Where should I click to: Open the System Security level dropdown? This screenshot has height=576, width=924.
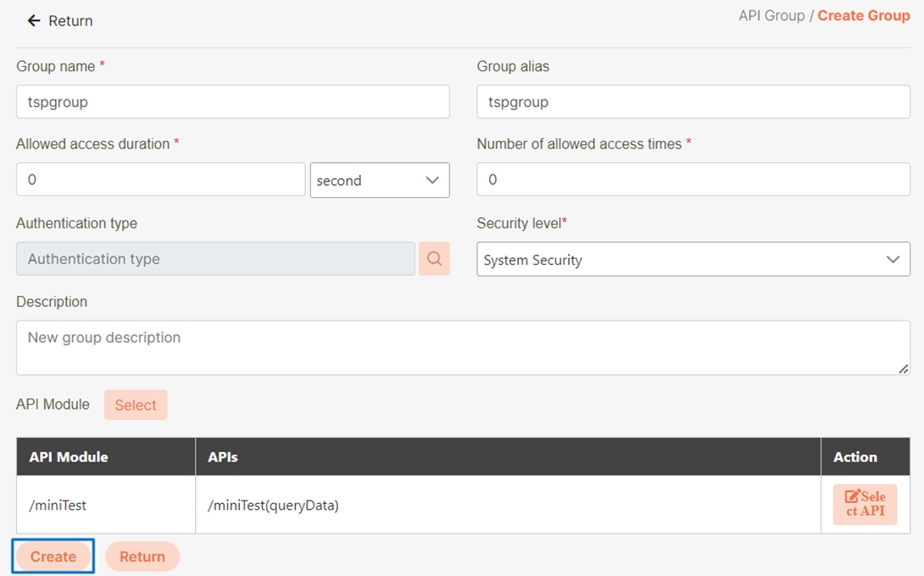click(x=693, y=260)
